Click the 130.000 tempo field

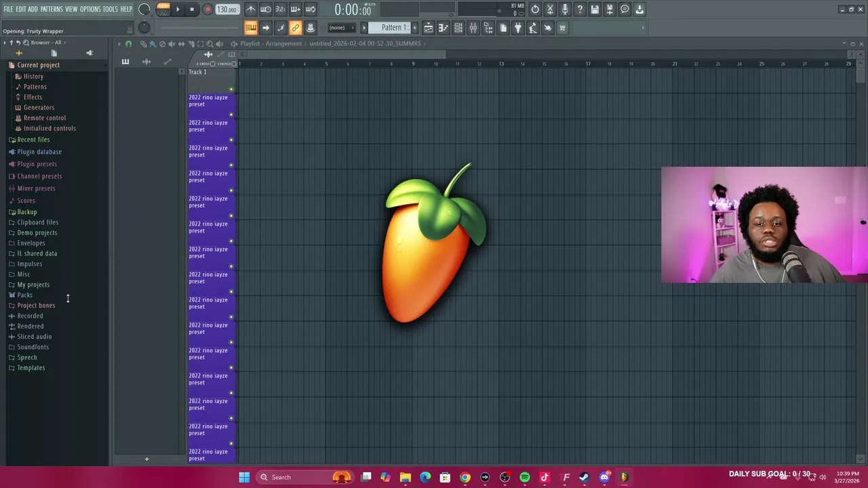pyautogui.click(x=227, y=9)
